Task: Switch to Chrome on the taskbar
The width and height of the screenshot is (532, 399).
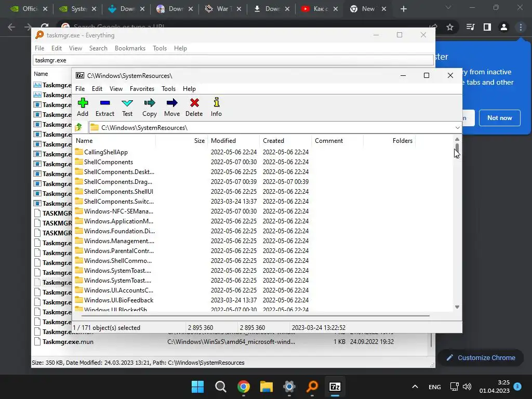Action: point(243,387)
